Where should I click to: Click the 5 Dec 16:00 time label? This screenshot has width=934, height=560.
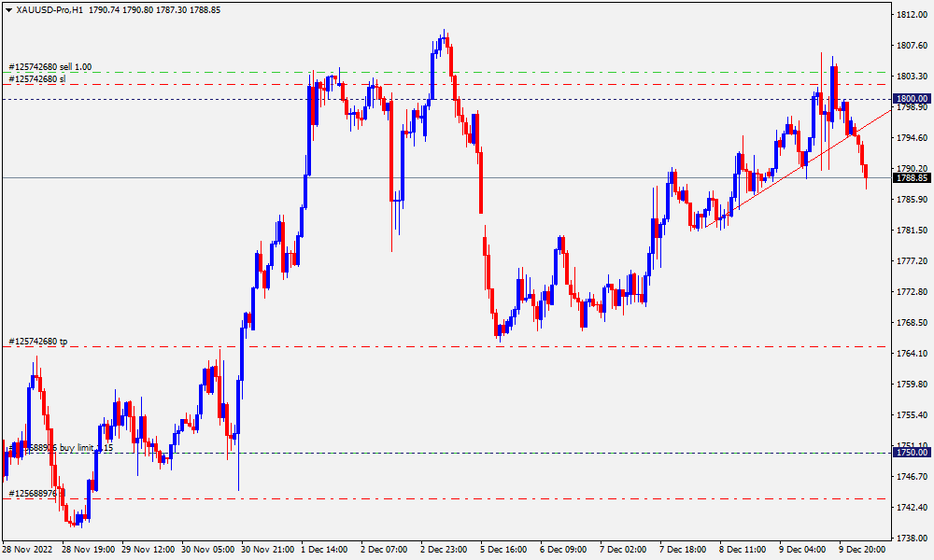tap(504, 550)
